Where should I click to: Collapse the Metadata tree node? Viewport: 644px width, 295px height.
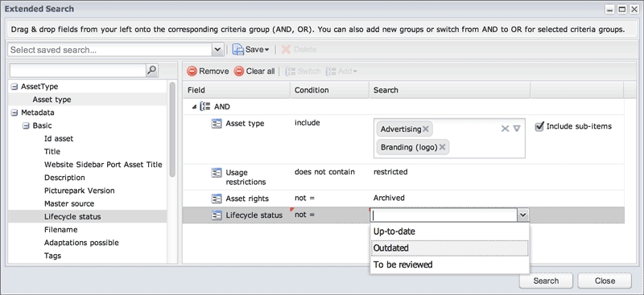[14, 113]
